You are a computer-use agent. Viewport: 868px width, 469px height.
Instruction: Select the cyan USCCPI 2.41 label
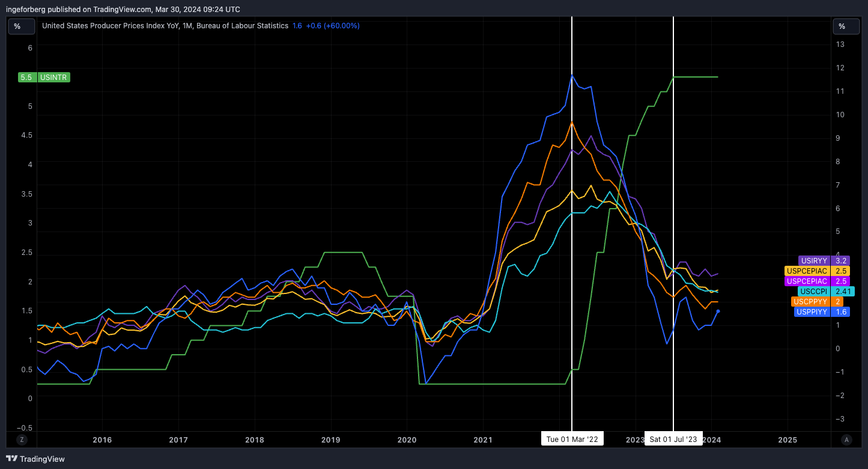click(827, 292)
